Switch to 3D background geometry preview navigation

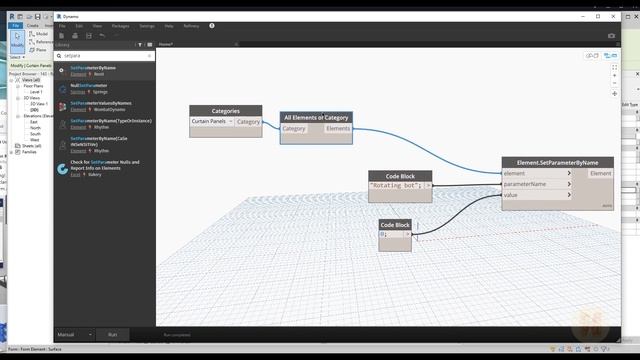[592, 56]
